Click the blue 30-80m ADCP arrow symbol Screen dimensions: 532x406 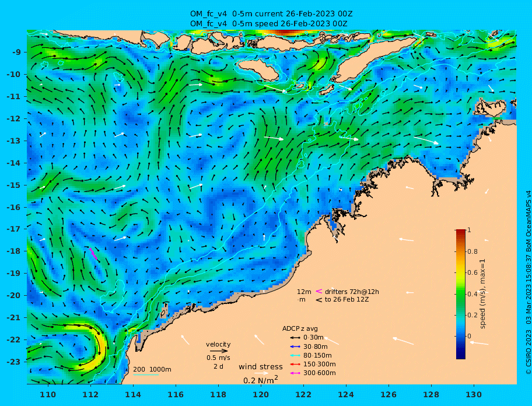pyautogui.click(x=295, y=346)
